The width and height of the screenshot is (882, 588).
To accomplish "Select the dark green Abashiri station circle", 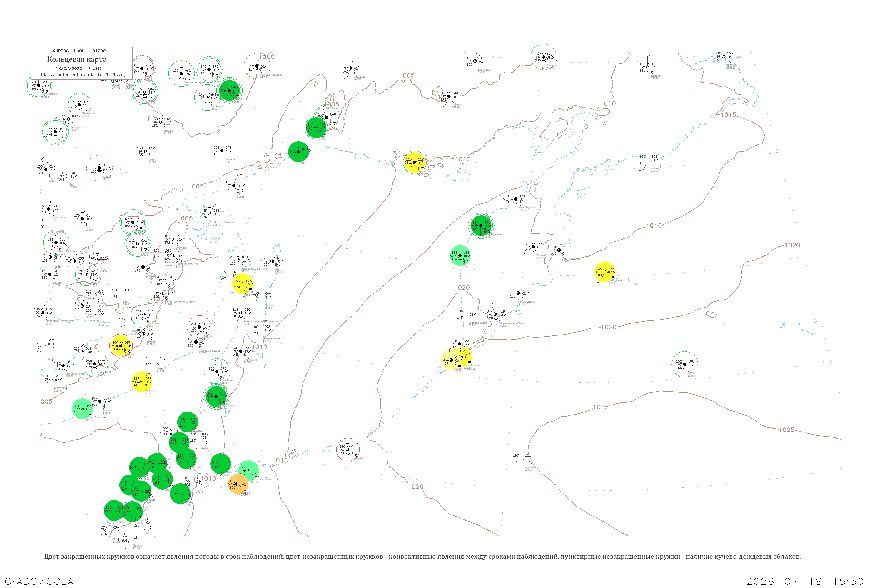I will coord(220,464).
